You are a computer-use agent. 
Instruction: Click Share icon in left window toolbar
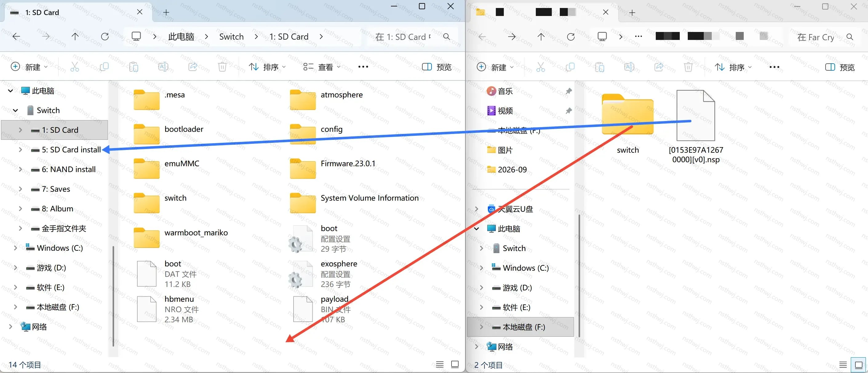point(193,67)
